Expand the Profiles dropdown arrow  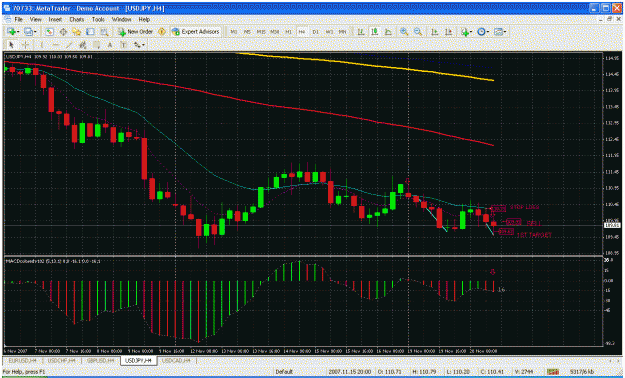pos(35,32)
